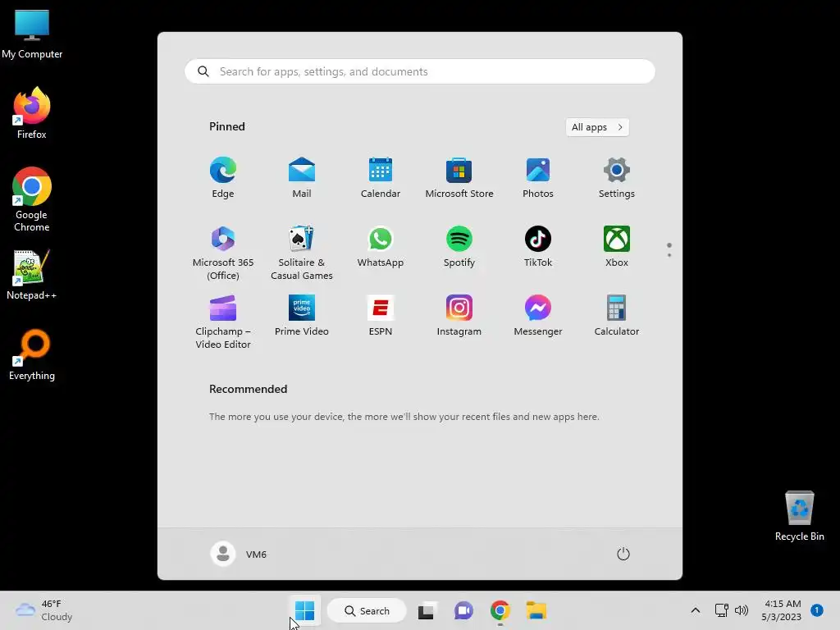Open Messenger
840x630 pixels.
[538, 316]
